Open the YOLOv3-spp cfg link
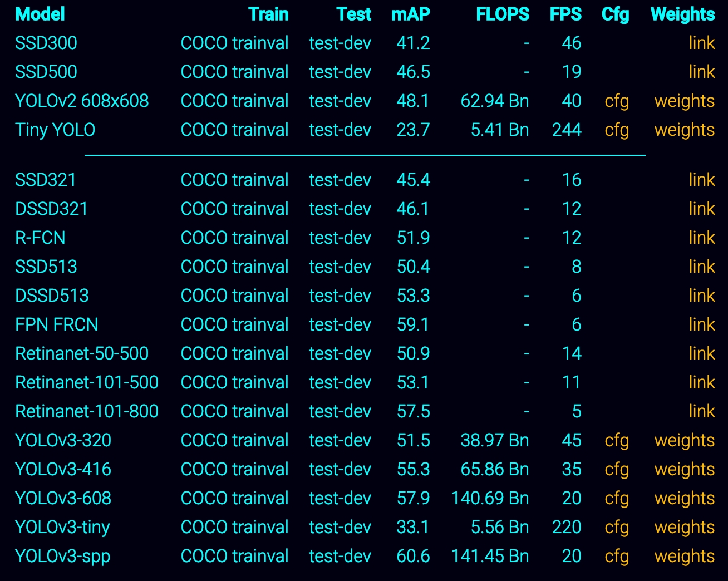 coord(617,557)
